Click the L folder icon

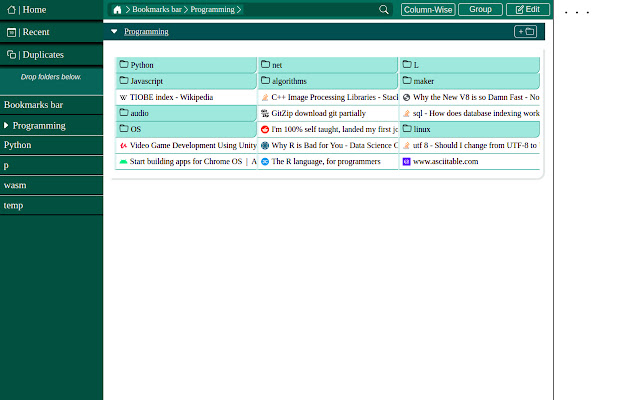[x=407, y=64]
